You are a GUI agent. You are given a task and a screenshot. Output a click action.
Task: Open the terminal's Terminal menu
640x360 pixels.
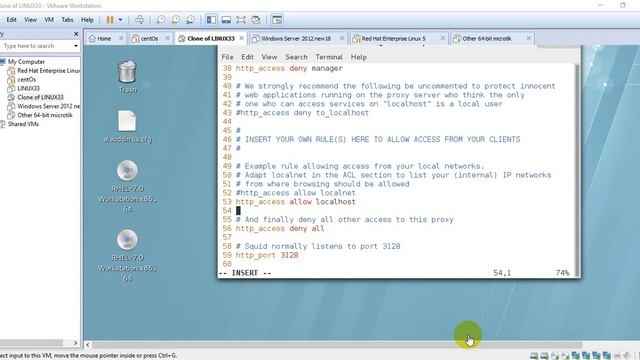329,57
